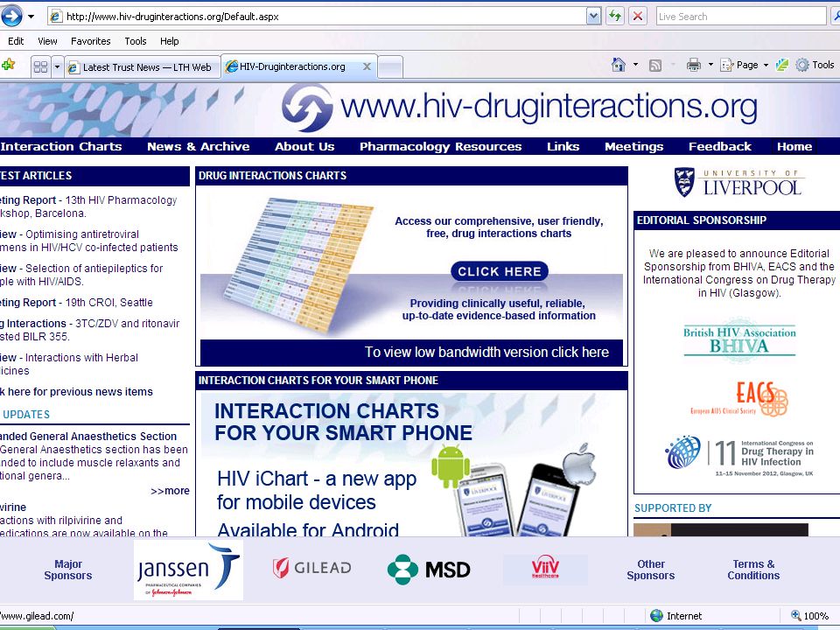Click the 100% zoom level control
This screenshot has width=840, height=630.
pyautogui.click(x=810, y=616)
